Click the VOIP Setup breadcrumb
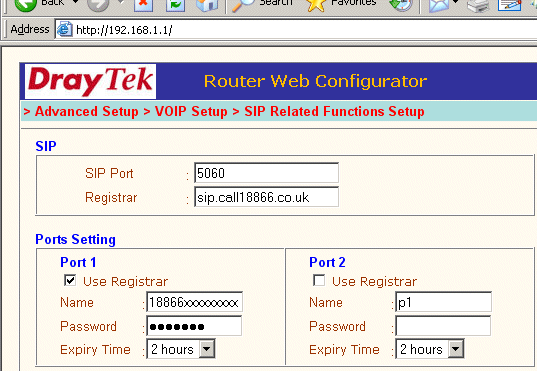Screen dimensions: 537x371 (x=191, y=111)
